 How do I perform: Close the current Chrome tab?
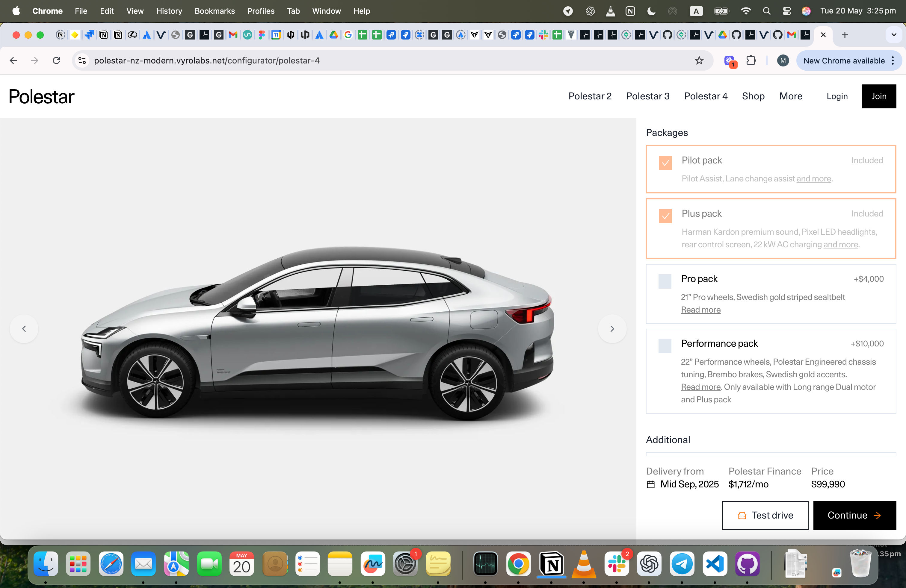tap(823, 35)
